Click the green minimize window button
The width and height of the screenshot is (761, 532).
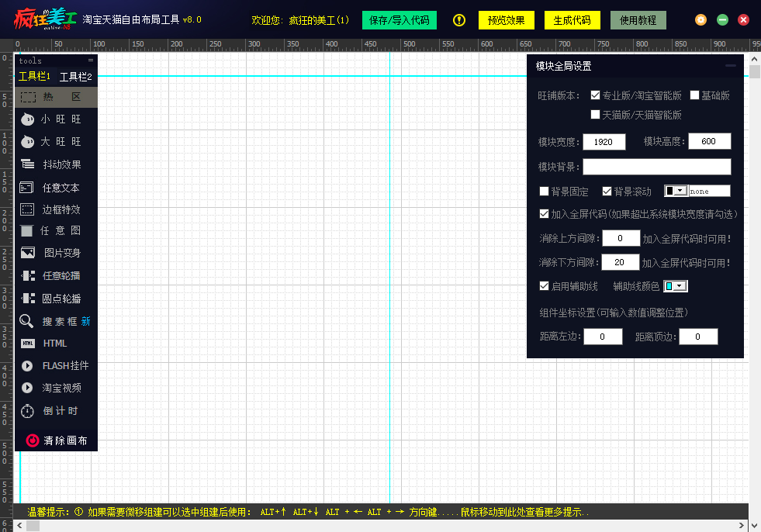[723, 20]
